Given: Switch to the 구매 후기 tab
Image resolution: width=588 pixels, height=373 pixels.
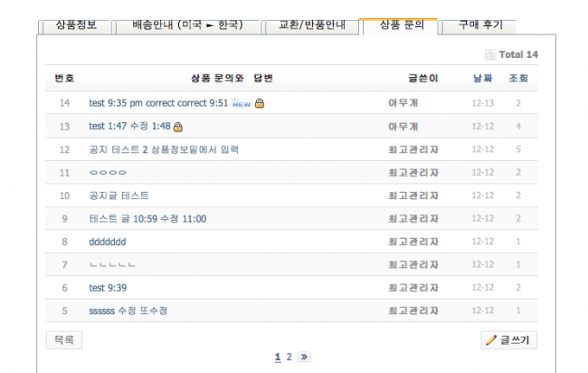Looking at the screenshot, I should [479, 25].
